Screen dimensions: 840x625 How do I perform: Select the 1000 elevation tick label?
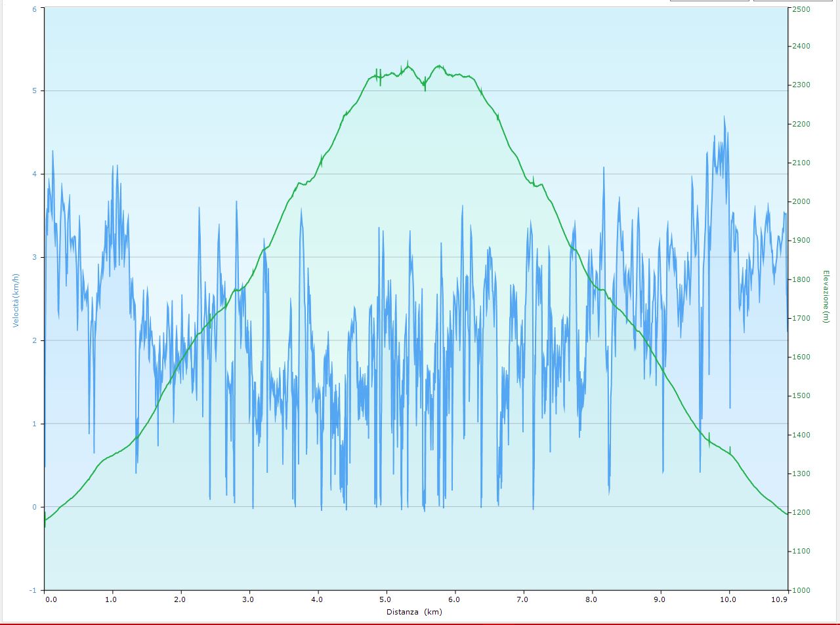pos(801,590)
